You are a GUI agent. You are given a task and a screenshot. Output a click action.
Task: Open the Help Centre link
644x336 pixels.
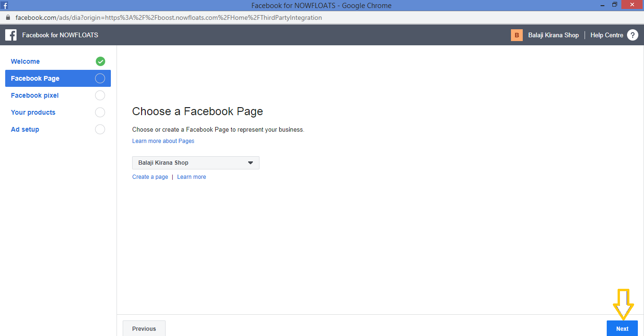(607, 35)
